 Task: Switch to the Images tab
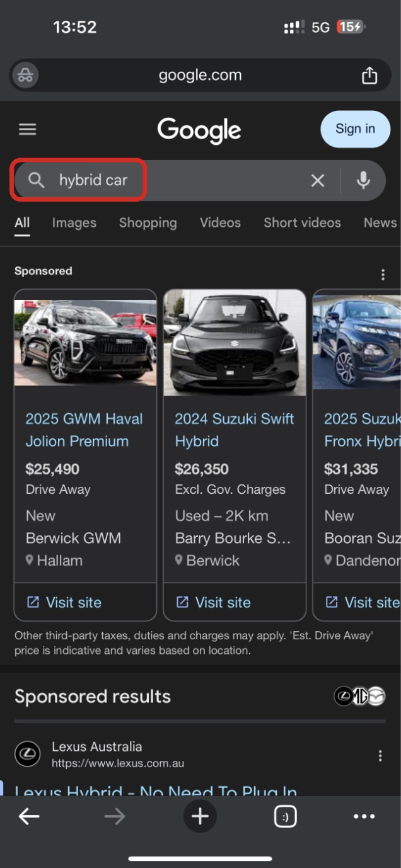coord(74,222)
